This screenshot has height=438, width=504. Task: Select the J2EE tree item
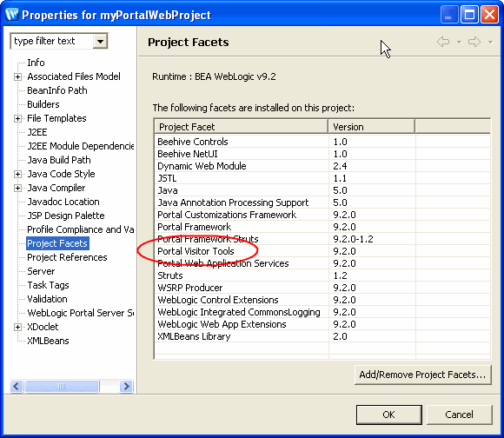click(x=37, y=132)
